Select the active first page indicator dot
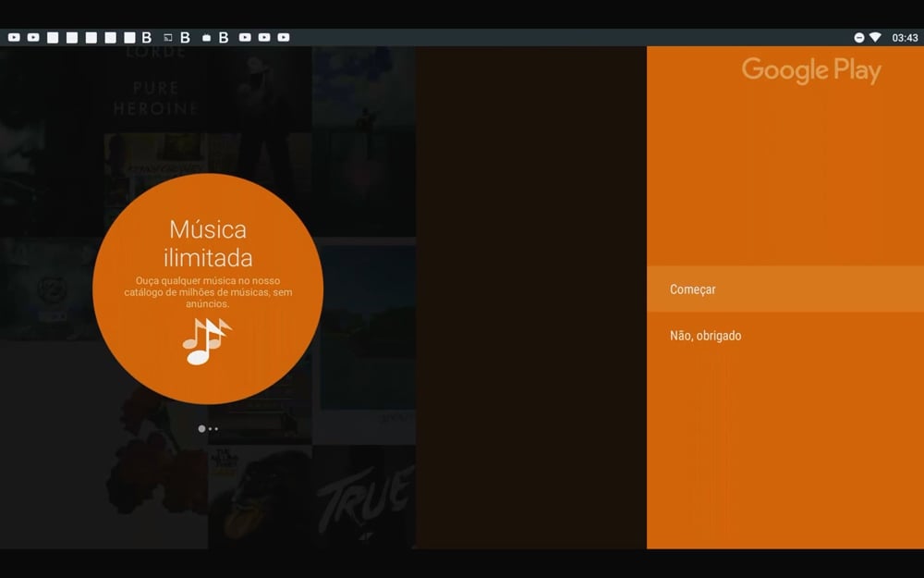 201,429
